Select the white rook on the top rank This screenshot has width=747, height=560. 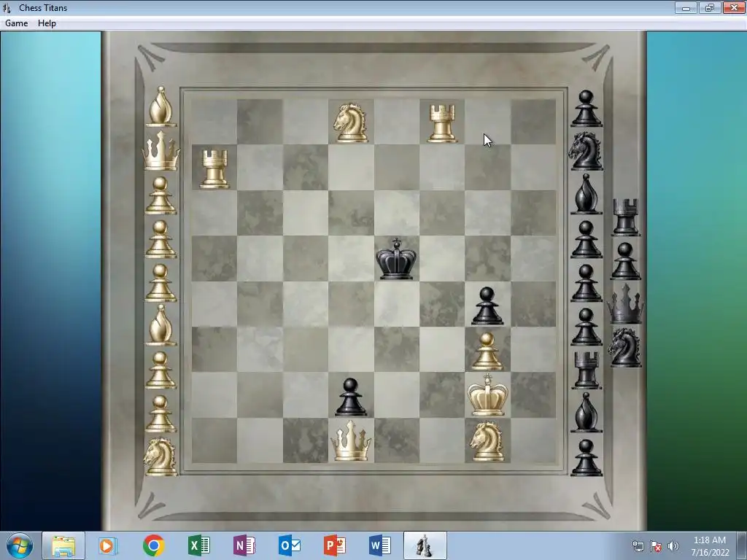pyautogui.click(x=442, y=124)
